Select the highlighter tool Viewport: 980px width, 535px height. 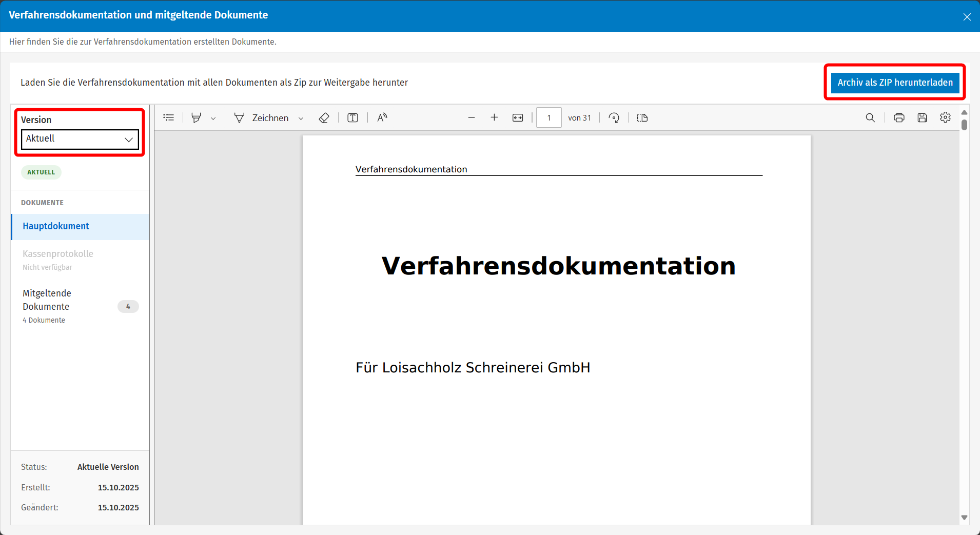pos(196,118)
